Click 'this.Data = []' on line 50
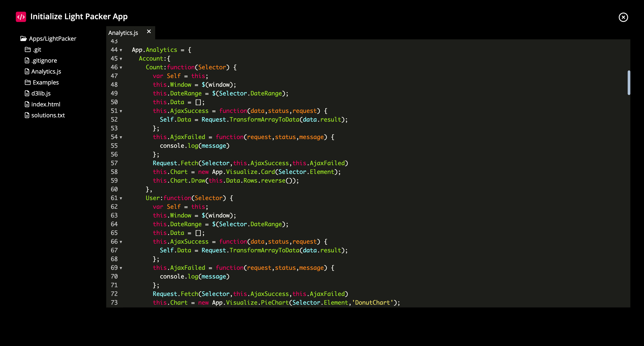Image resolution: width=644 pixels, height=346 pixels. 177,102
